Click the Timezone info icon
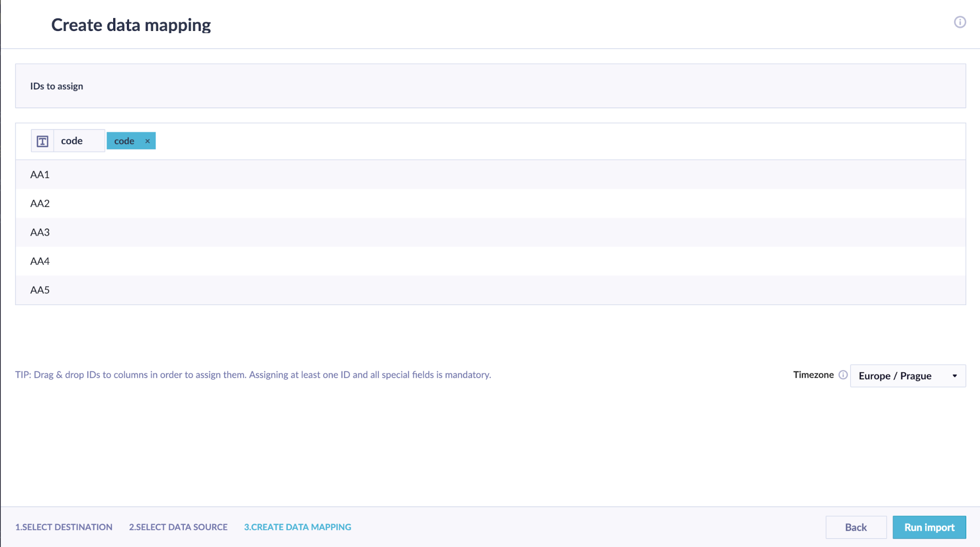 (x=843, y=375)
